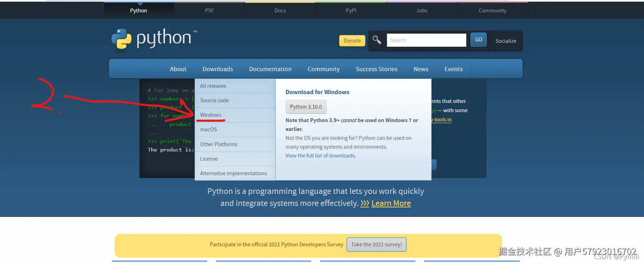Image resolution: width=644 pixels, height=264 pixels.
Task: Open the Python top tab
Action: pos(138,10)
